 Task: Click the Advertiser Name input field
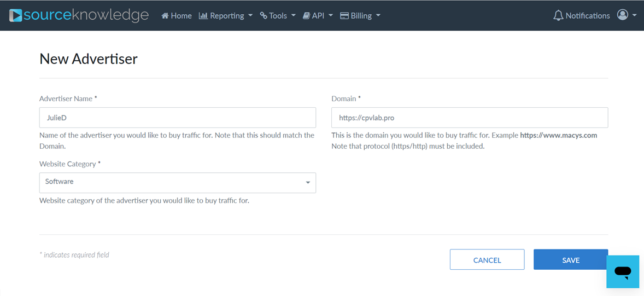tap(178, 118)
